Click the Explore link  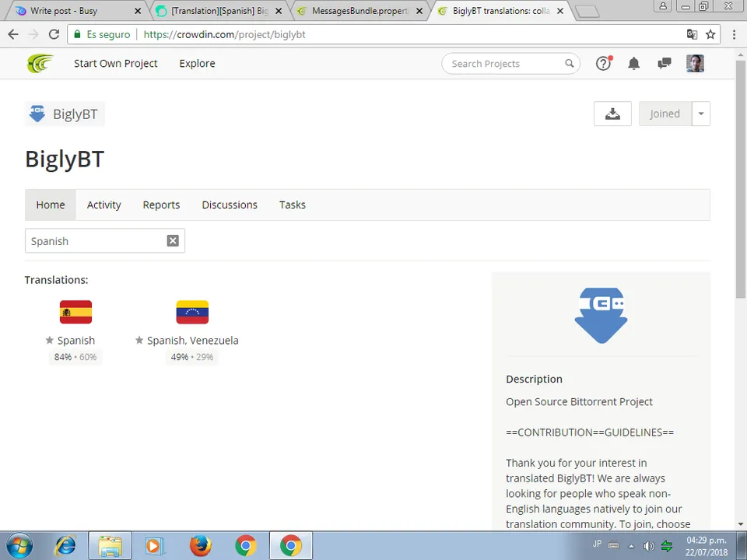click(197, 63)
